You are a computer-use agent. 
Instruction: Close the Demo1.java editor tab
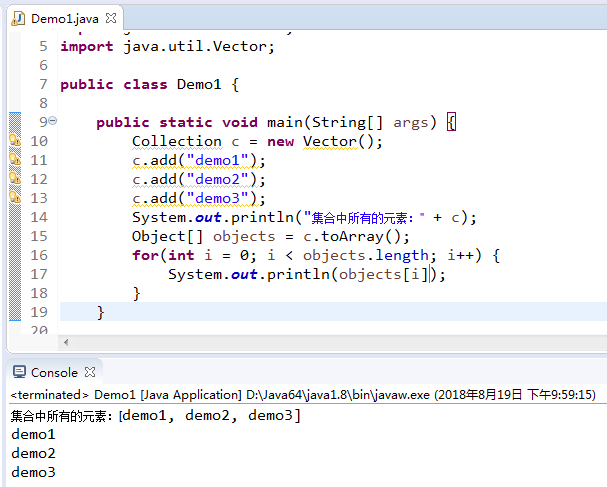(x=111, y=18)
